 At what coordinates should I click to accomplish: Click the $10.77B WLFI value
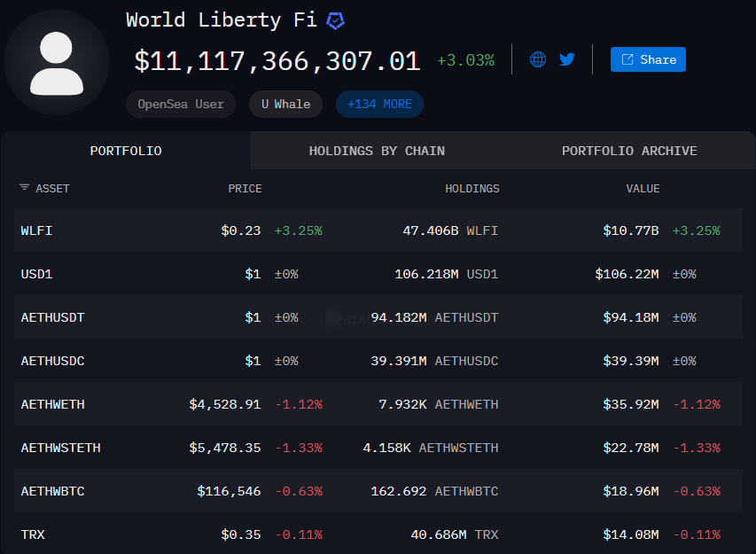tap(631, 230)
